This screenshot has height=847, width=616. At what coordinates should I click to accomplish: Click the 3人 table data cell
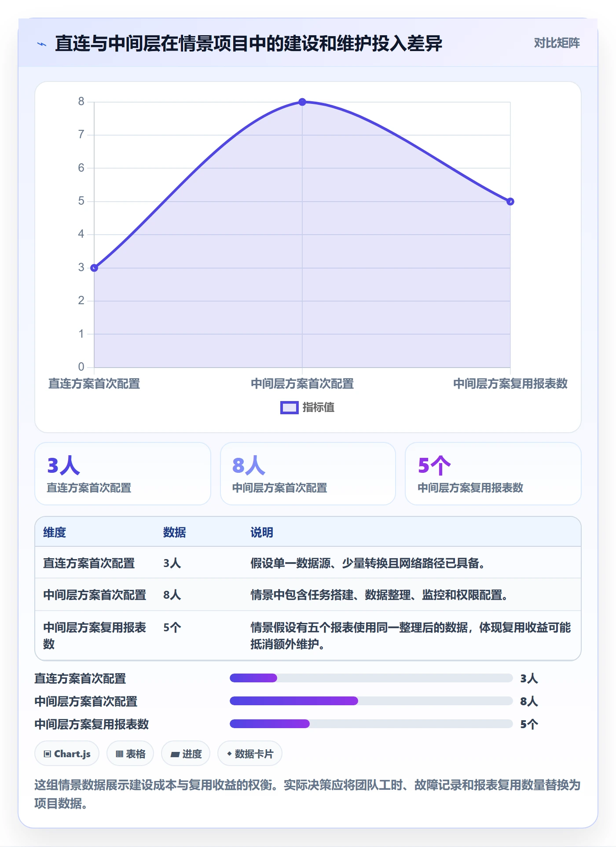[x=172, y=563]
